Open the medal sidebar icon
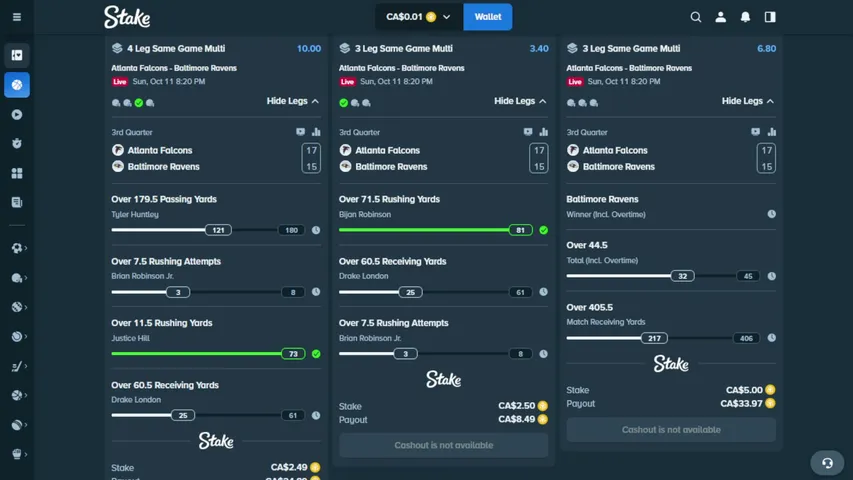 (x=17, y=144)
